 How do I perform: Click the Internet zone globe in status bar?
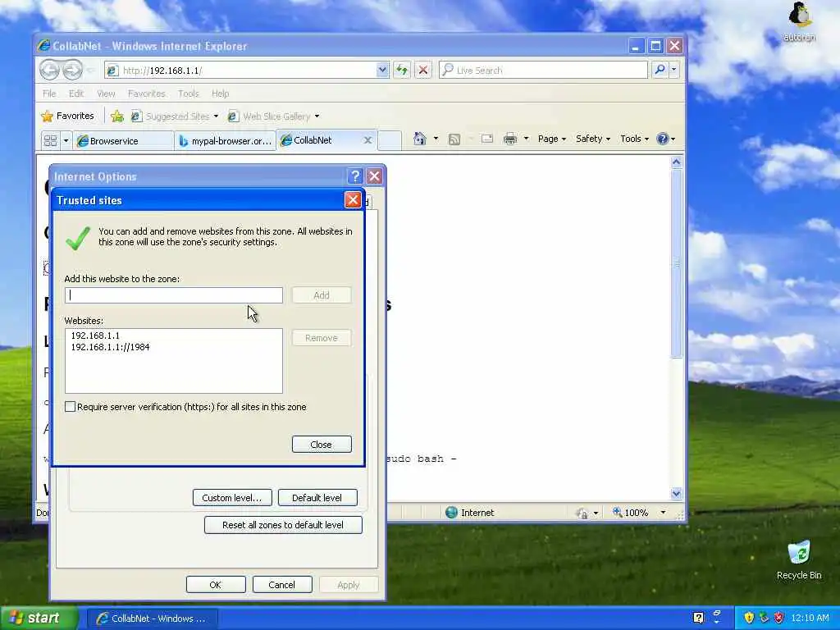point(452,513)
